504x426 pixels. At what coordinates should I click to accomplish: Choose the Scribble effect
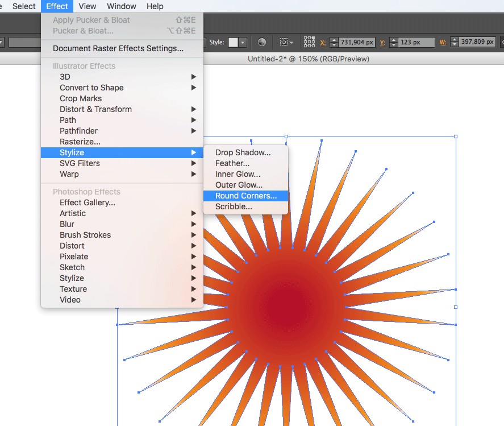[234, 206]
